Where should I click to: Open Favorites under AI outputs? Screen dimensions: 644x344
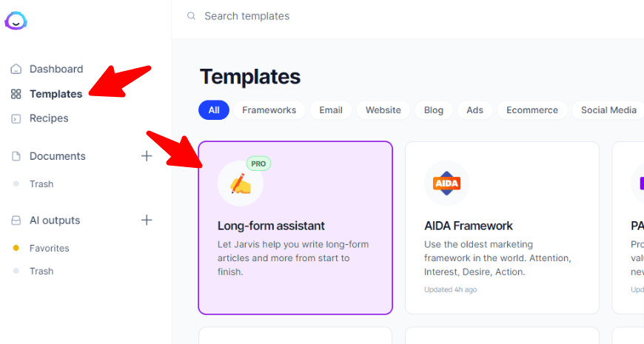(50, 248)
